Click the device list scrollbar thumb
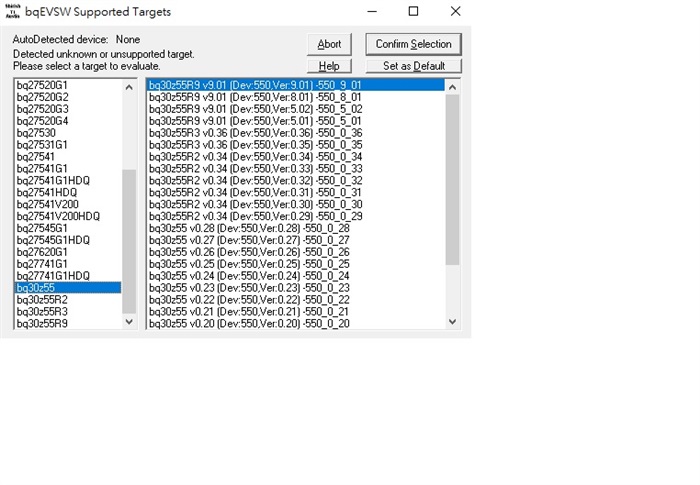Viewport: 700px width, 485px height. tap(129, 241)
